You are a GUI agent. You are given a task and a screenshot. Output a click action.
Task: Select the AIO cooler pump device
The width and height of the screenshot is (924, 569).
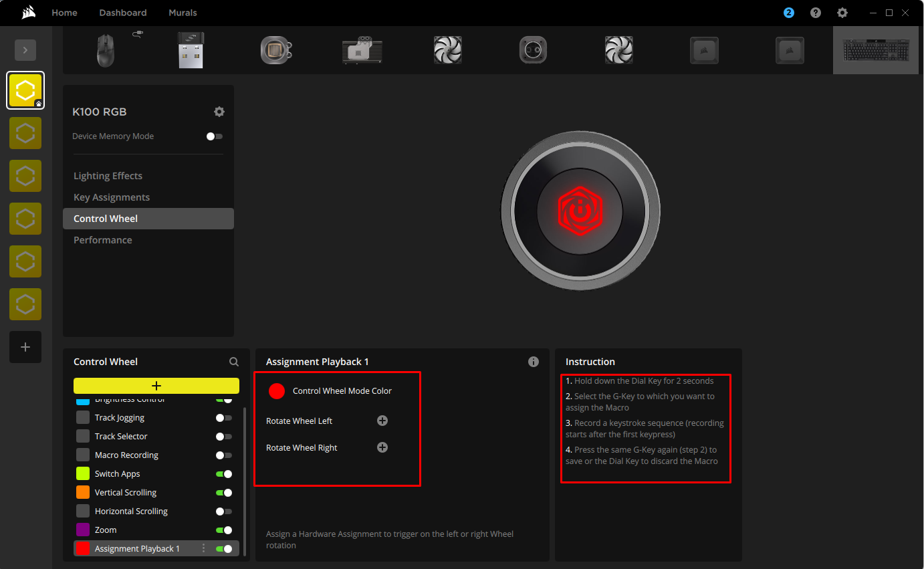pyautogui.click(x=276, y=49)
